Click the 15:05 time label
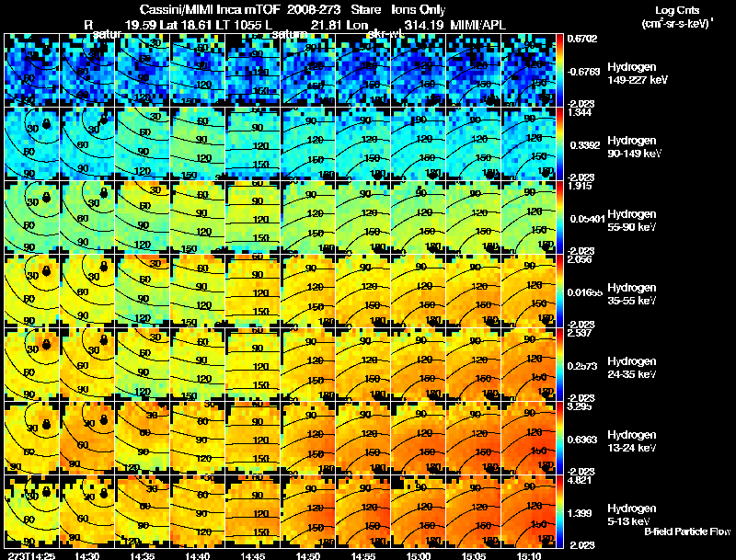The image size is (736, 560). [x=474, y=555]
